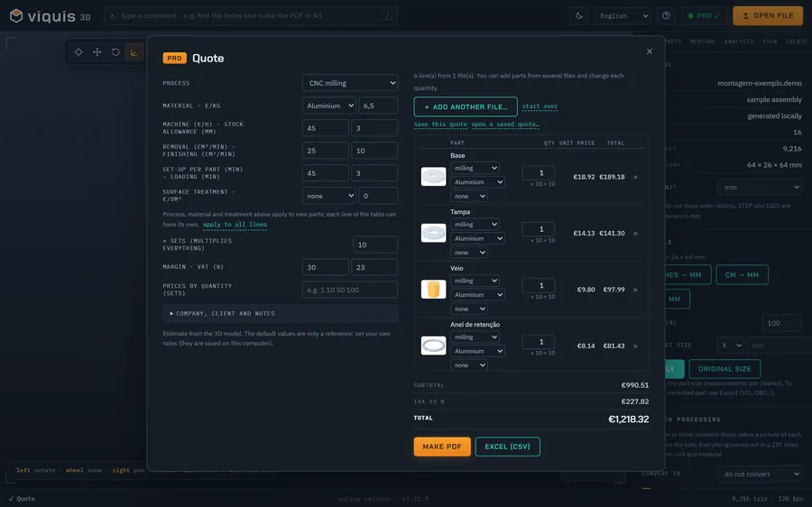Toggle the PRO status badge
Screen dimensions: 812x507
[x=704, y=15]
